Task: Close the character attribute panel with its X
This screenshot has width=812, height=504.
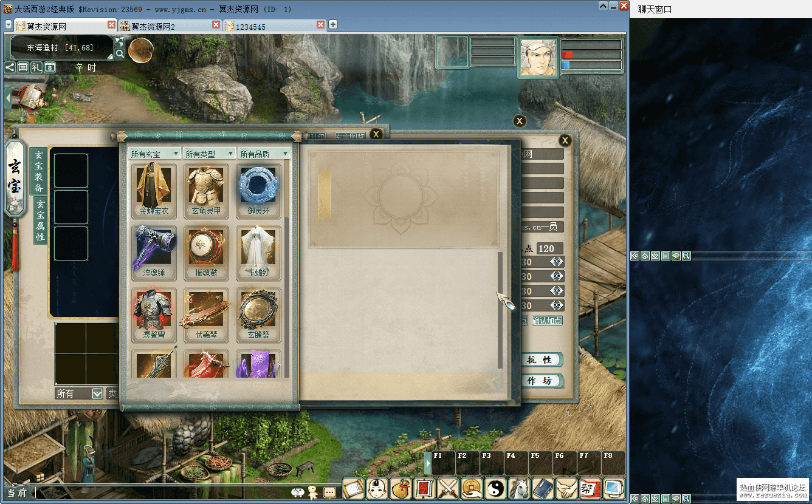Action: (565, 141)
